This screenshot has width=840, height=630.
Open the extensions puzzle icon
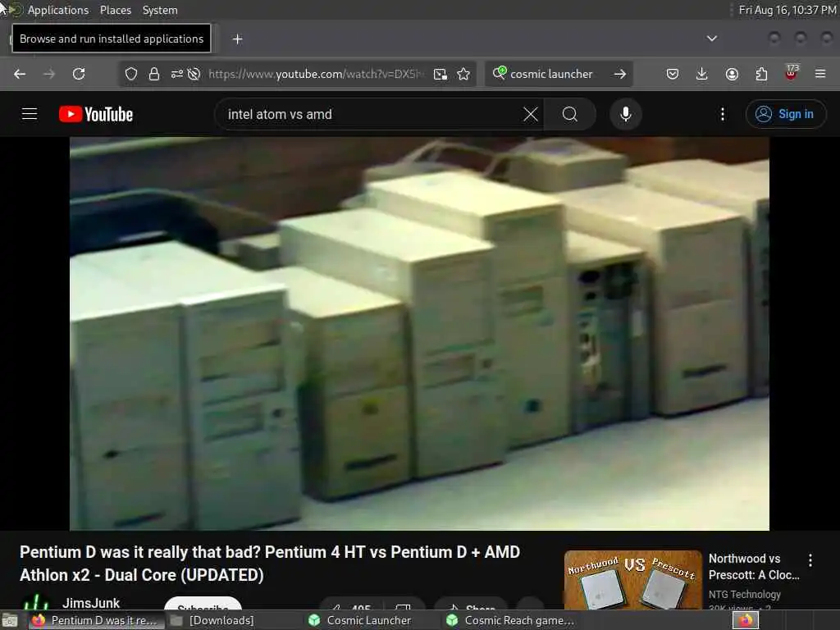[x=761, y=74]
